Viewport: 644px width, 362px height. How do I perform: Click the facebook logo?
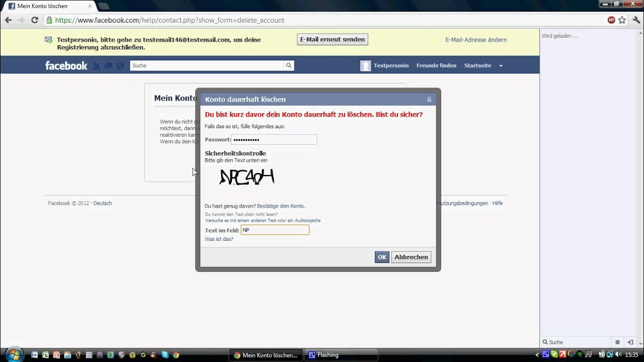pos(66,65)
